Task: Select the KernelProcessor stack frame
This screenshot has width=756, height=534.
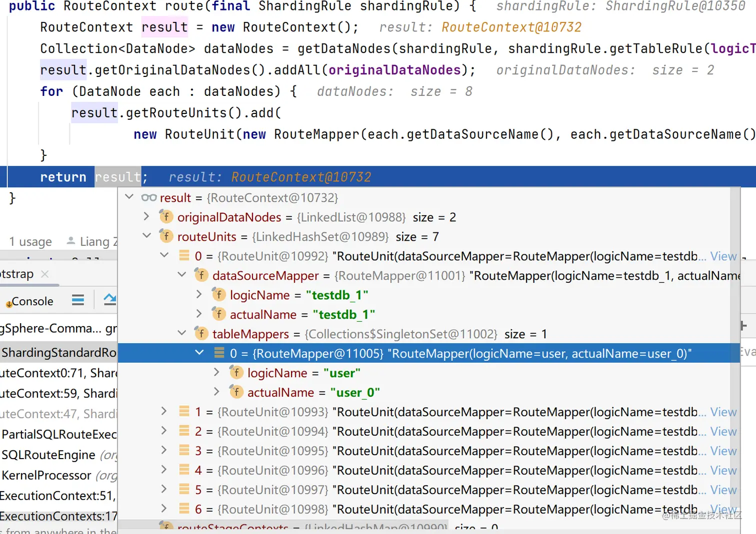Action: click(x=58, y=476)
